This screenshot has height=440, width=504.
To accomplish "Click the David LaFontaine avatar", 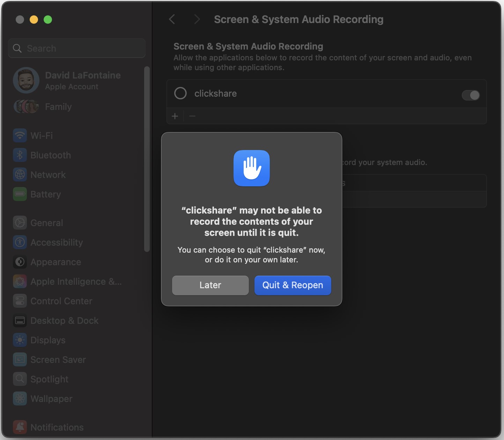I will [26, 80].
